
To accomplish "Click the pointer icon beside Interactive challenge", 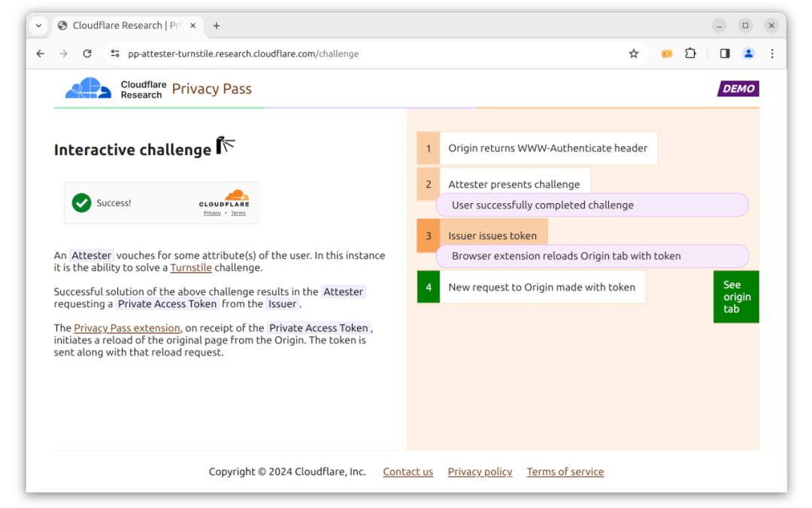I will [226, 145].
